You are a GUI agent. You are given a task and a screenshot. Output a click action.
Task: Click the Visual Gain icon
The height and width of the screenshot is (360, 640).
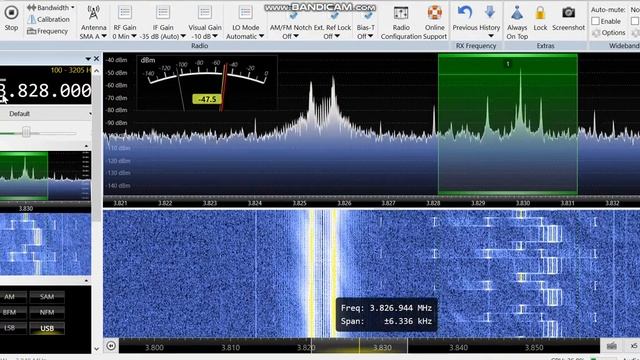pos(204,12)
